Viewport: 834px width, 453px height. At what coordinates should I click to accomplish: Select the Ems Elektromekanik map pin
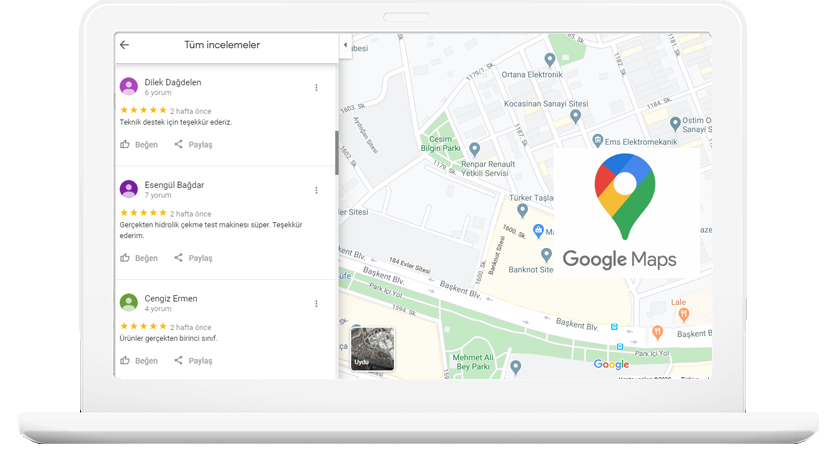(x=597, y=140)
